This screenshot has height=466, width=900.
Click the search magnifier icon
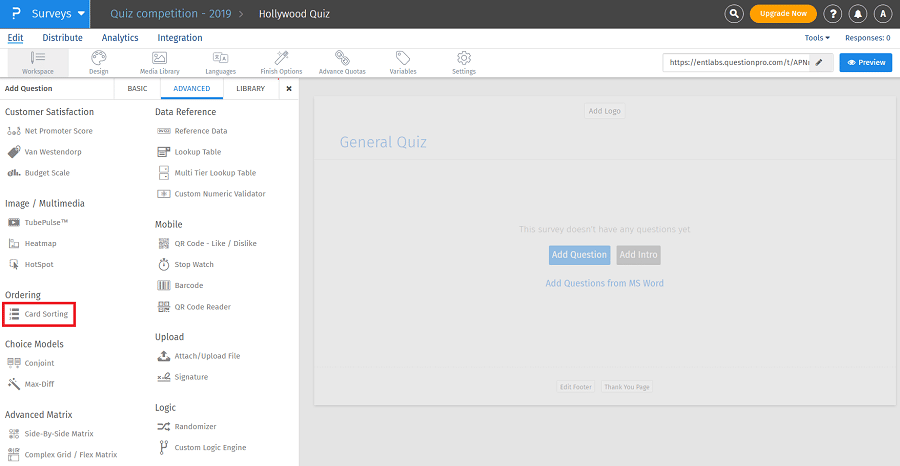tap(734, 14)
